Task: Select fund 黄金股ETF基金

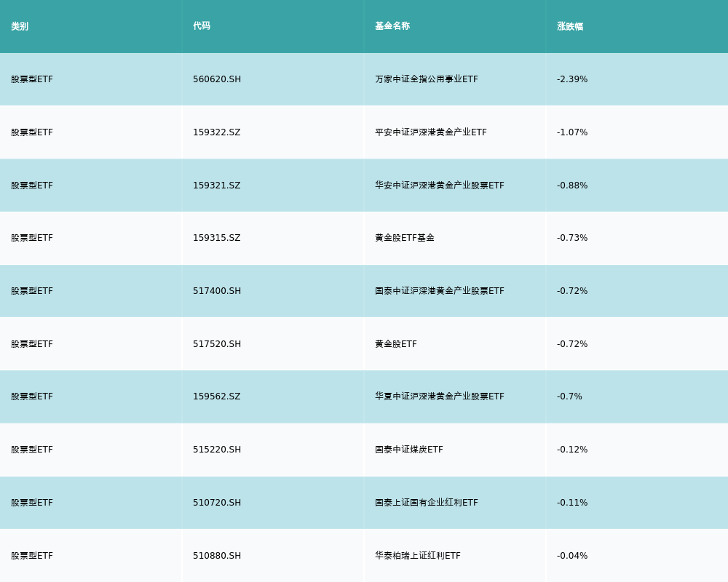Action: coord(404,238)
